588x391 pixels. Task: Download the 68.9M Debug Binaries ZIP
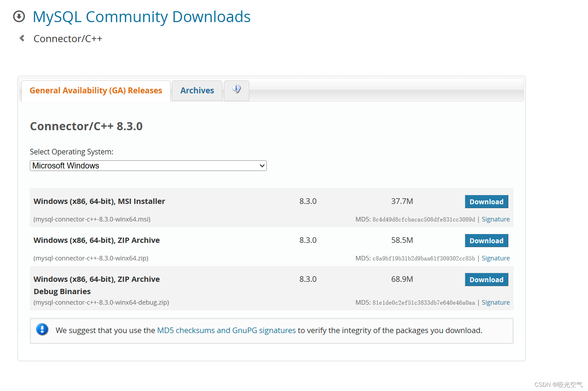486,280
